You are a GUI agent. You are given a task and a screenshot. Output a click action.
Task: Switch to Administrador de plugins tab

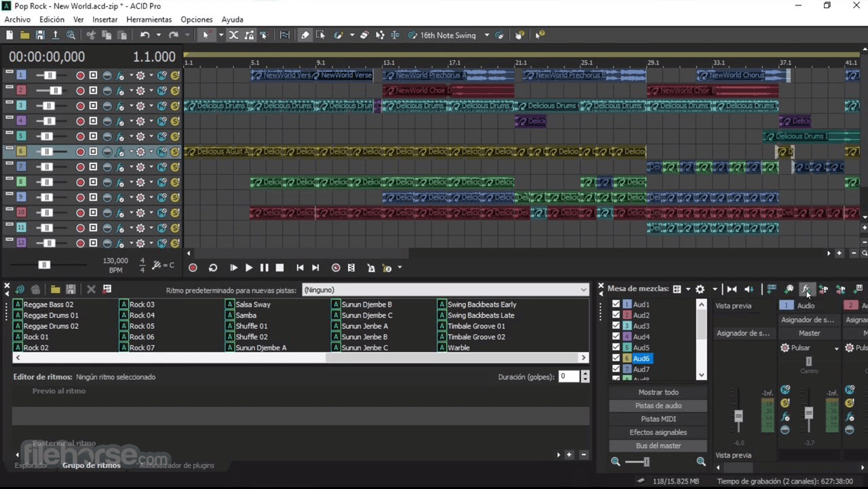click(x=177, y=465)
